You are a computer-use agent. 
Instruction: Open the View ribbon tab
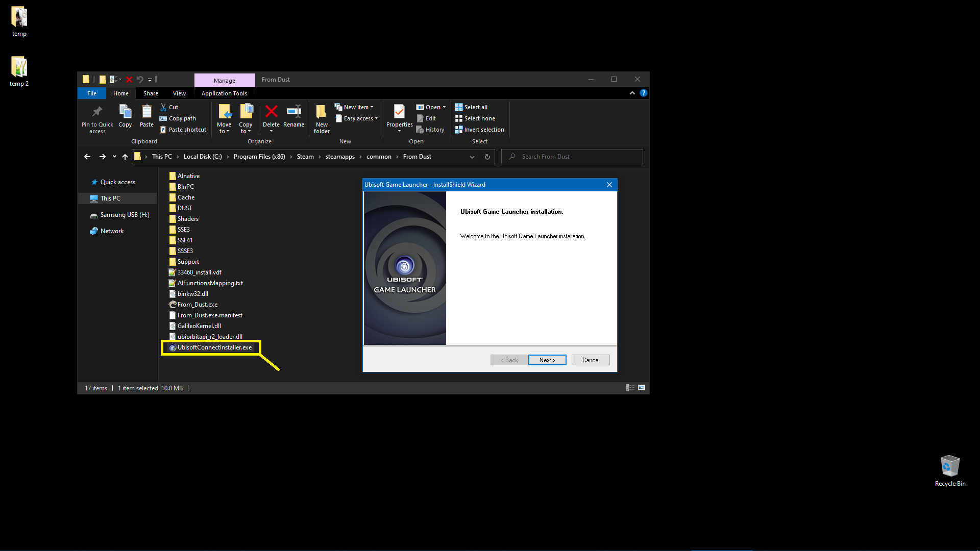click(179, 93)
